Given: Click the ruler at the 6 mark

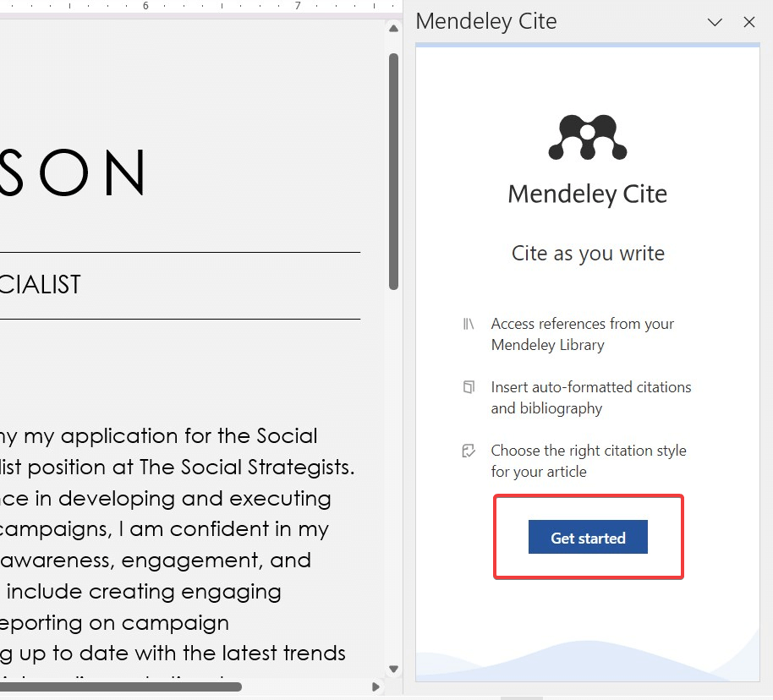Looking at the screenshot, I should pos(145,6).
